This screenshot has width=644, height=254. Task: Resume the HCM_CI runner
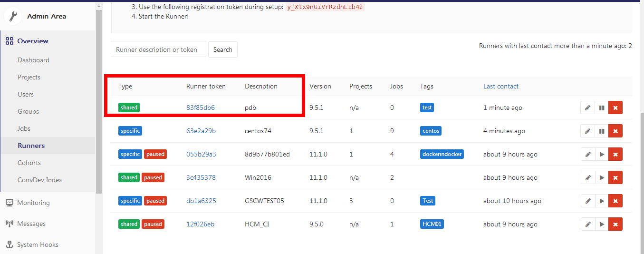pos(602,224)
